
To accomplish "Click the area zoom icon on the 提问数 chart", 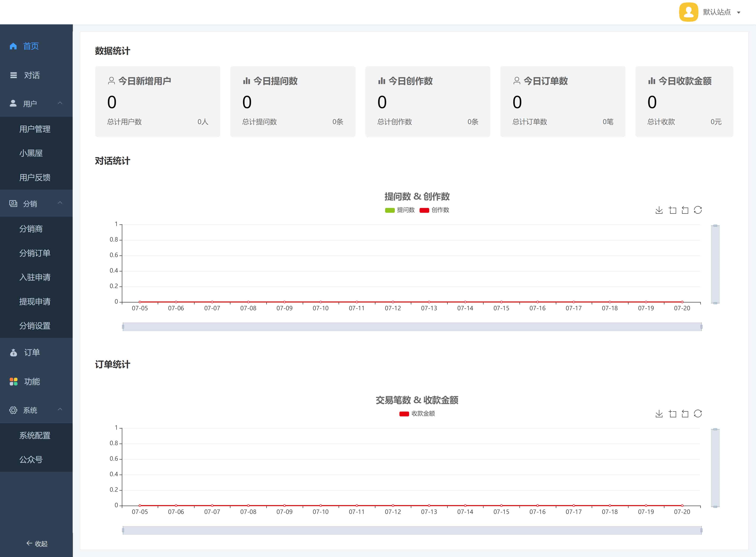I will pos(672,210).
